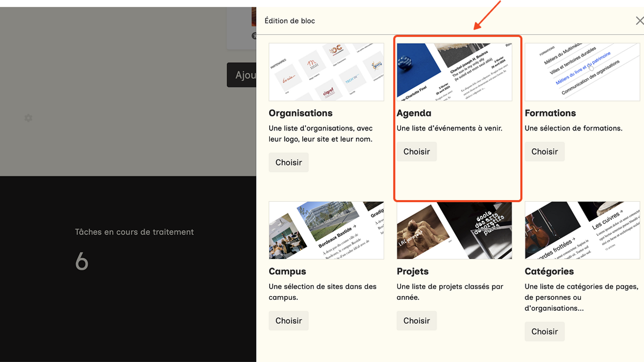
Task: Click Choisir below Projets
Action: click(x=416, y=321)
